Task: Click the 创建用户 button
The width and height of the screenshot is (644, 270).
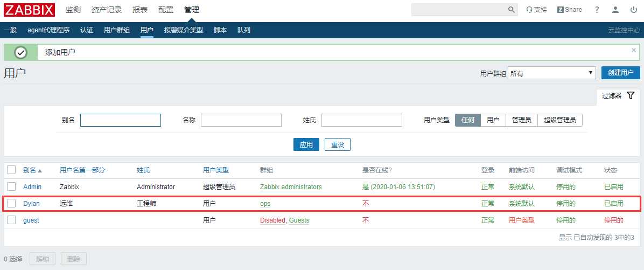Action: tap(621, 73)
